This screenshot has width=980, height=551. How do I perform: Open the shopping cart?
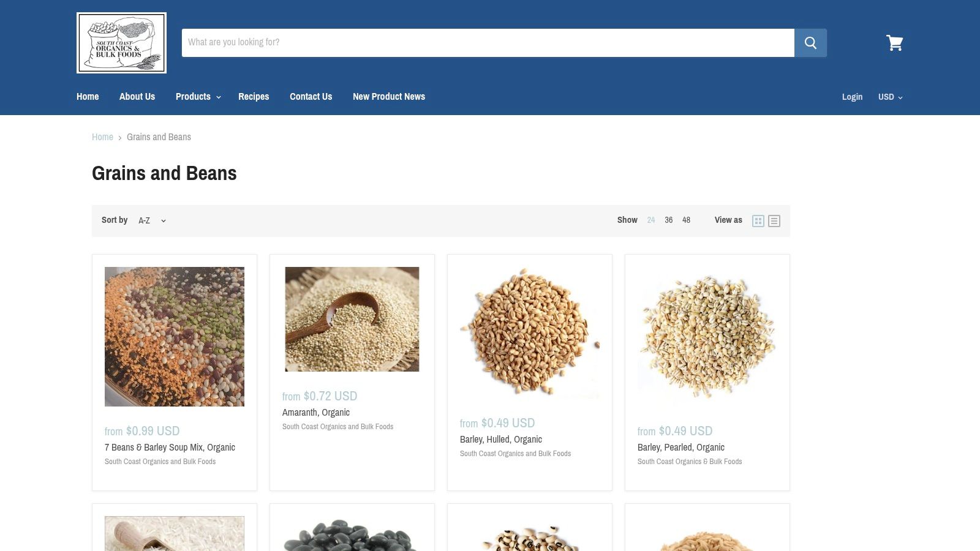pos(895,43)
